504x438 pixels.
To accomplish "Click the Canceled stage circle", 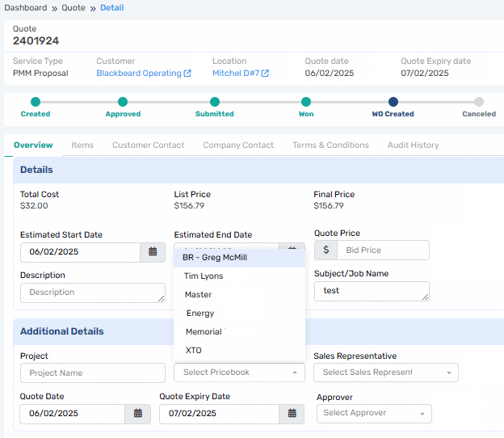I will tap(479, 102).
